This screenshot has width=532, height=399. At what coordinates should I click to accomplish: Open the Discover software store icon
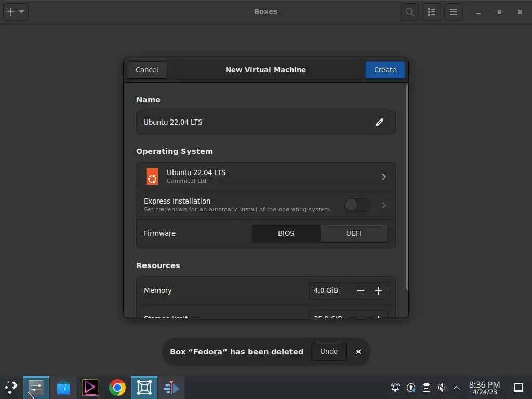tap(63, 388)
